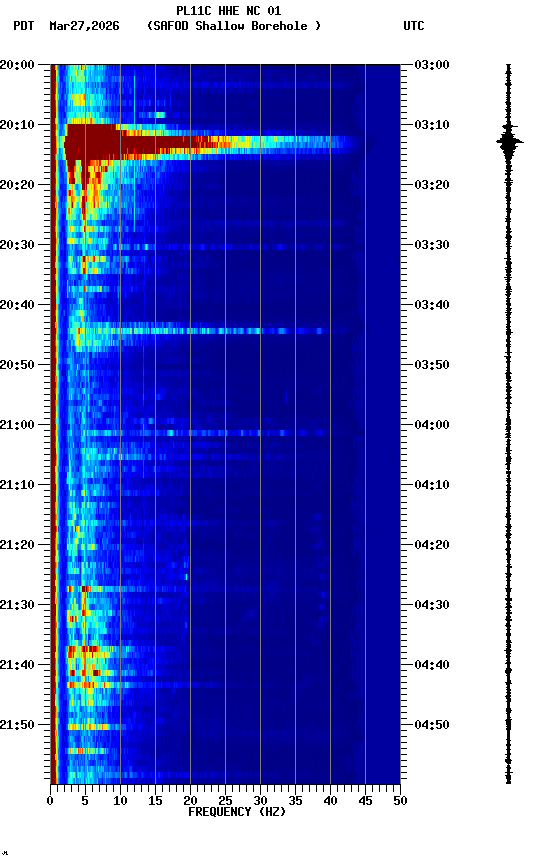Viewport: 552px width, 864px height.
Task: Click the seismogram waveform spike near 03:13 UTC
Action: (x=509, y=142)
